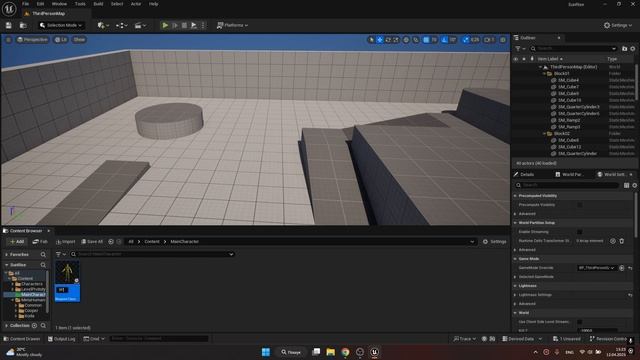Toggle world/local coordinate space globe icon
This screenshot has height=360, width=640.
tap(406, 40)
